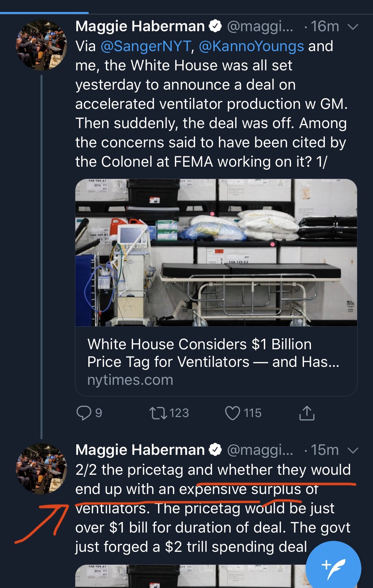Image resolution: width=373 pixels, height=588 pixels.
Task: Tap Maggie Haberman name on second tweet
Action: click(140, 450)
